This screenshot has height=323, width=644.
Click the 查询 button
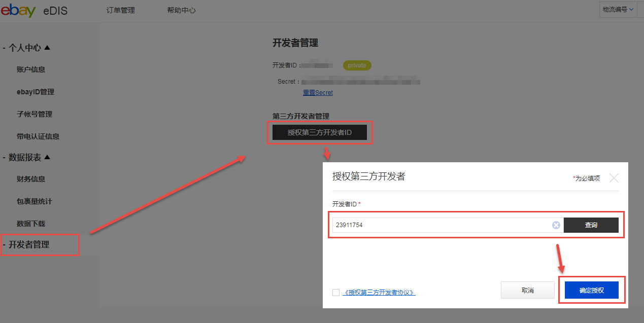(x=591, y=225)
